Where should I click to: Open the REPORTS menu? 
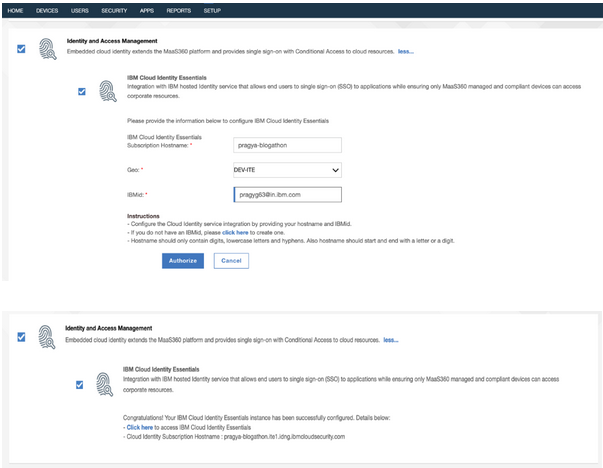(178, 11)
